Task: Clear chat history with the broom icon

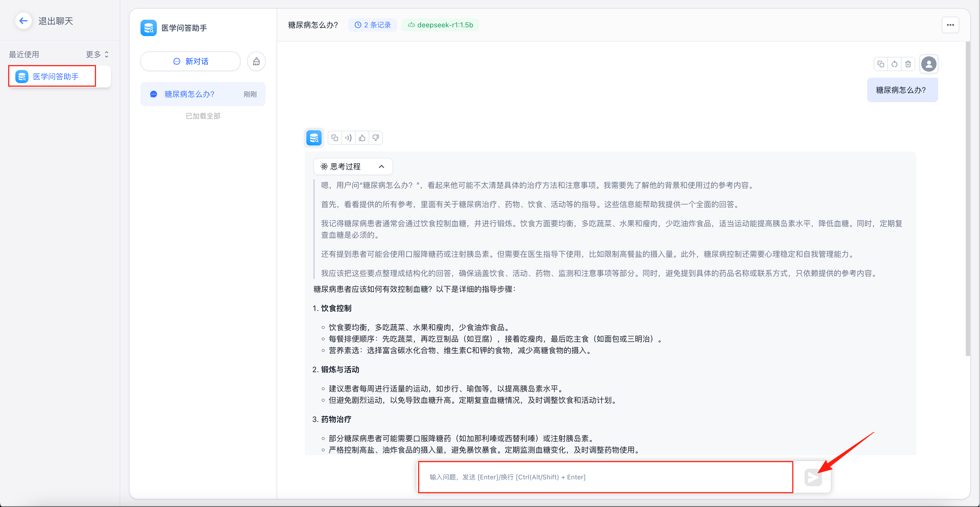Action: click(256, 61)
